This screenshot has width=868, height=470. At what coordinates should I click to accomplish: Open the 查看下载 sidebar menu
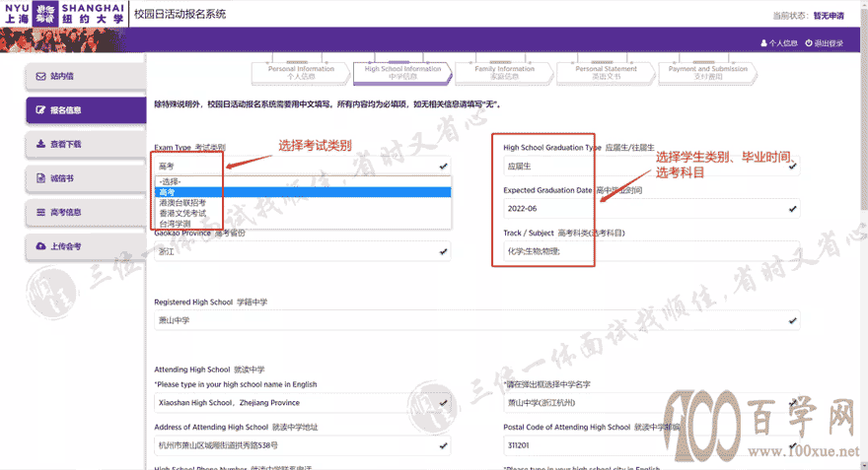pyautogui.click(x=86, y=144)
